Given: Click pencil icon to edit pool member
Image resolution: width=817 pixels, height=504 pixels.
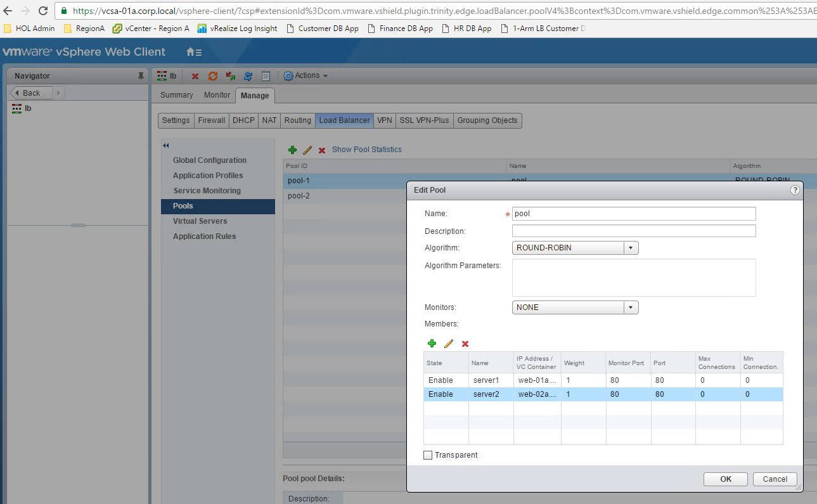Looking at the screenshot, I should [x=449, y=344].
